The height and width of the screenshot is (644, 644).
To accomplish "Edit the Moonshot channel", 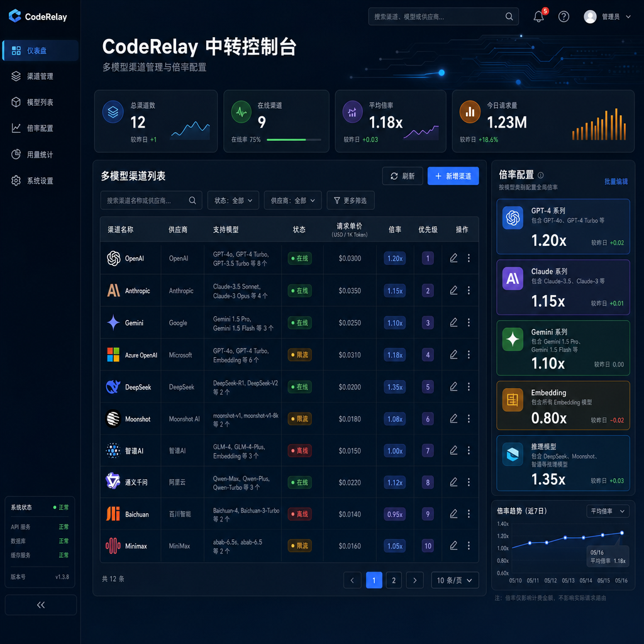I will point(453,418).
